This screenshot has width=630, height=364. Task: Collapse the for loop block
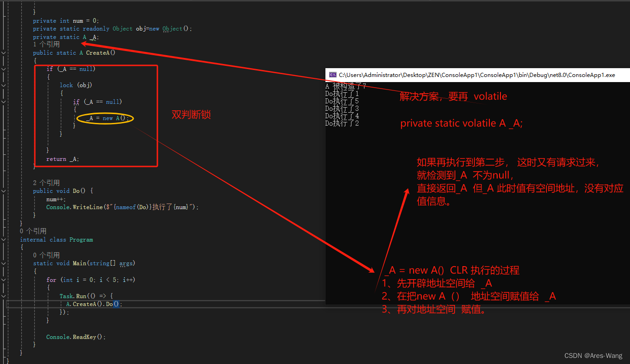coord(4,280)
